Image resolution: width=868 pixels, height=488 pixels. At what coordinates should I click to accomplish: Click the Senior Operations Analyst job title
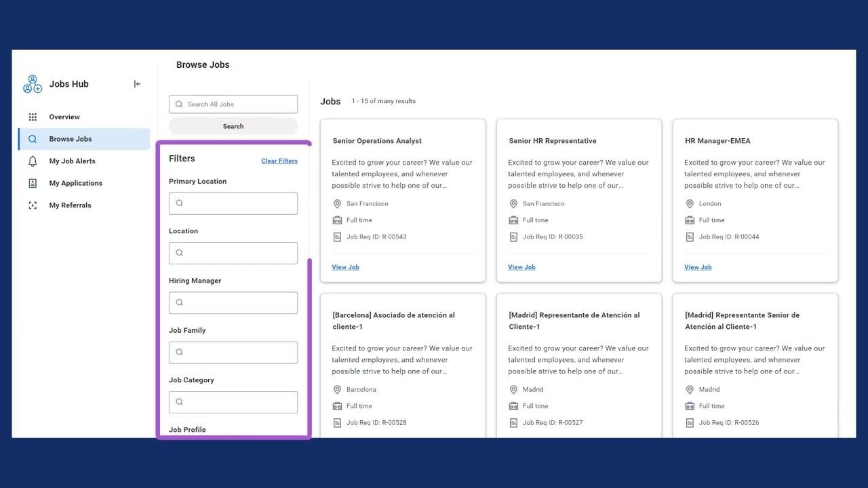[x=377, y=141]
